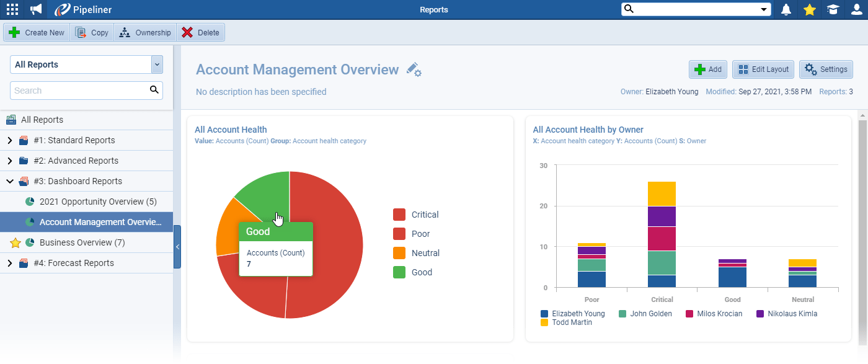Open the global search dropdown arrow
868x364 pixels.
(765, 9)
